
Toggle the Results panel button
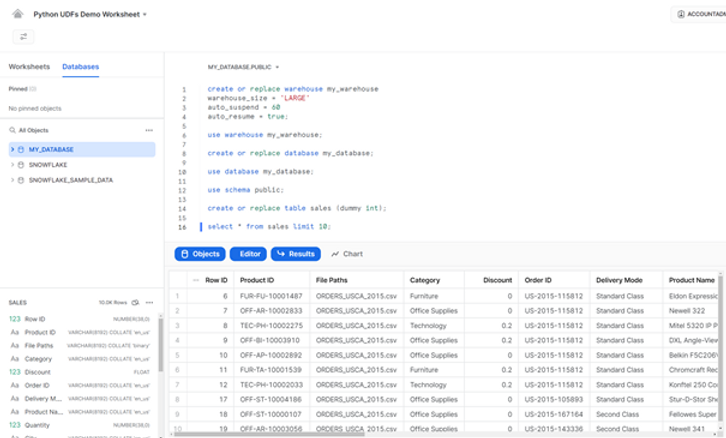pyautogui.click(x=296, y=254)
